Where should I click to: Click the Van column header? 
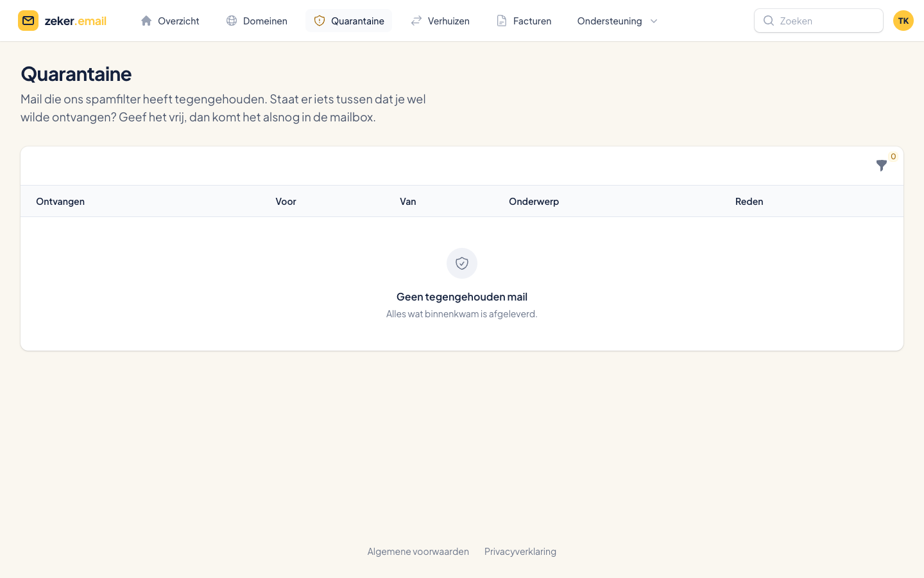pyautogui.click(x=408, y=201)
